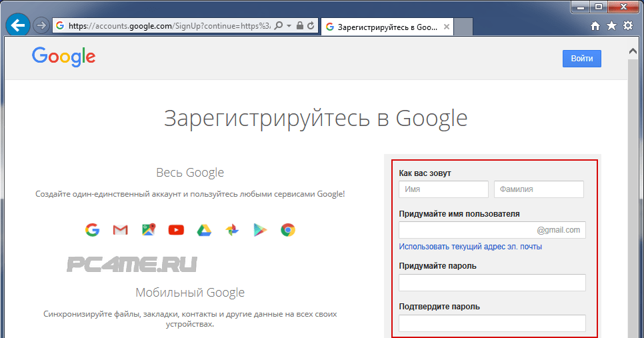The height and width of the screenshot is (338, 644).
Task: Click Использовать текущий адрес эл. почты link
Action: (x=470, y=247)
